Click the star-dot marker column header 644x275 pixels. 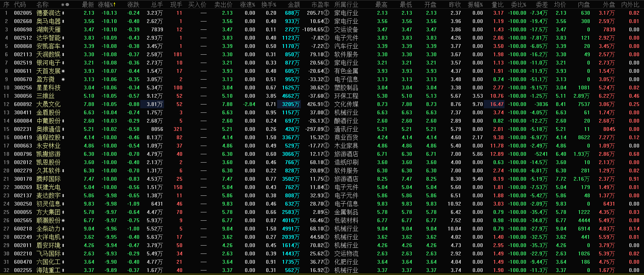pos(65,5)
